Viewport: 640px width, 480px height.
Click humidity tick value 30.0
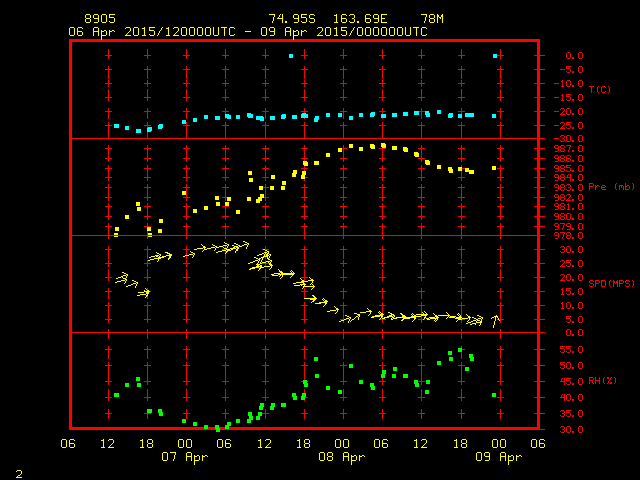tap(571, 430)
